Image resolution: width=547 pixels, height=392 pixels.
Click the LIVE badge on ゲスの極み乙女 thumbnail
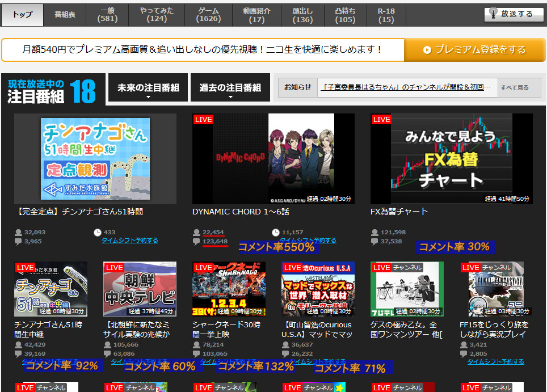coord(382,267)
